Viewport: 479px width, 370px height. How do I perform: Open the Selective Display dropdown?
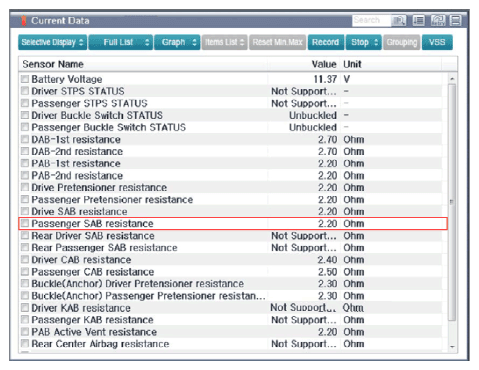tap(52, 42)
